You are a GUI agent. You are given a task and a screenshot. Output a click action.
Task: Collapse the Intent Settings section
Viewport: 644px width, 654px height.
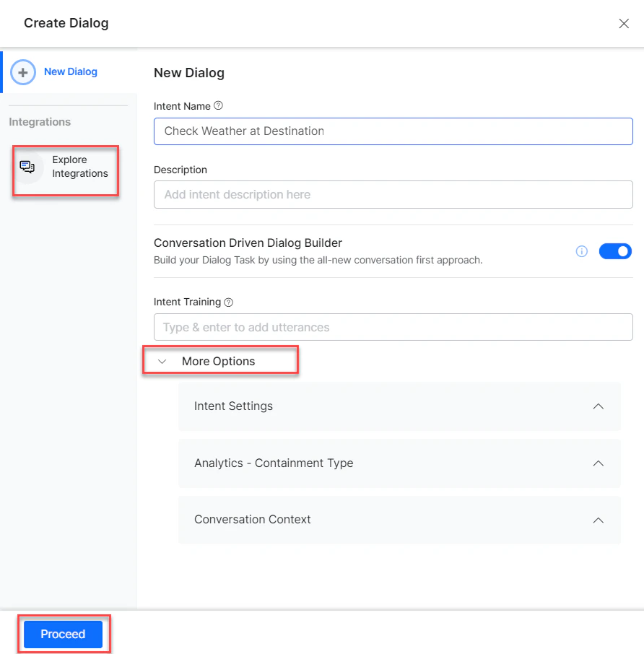pos(598,406)
